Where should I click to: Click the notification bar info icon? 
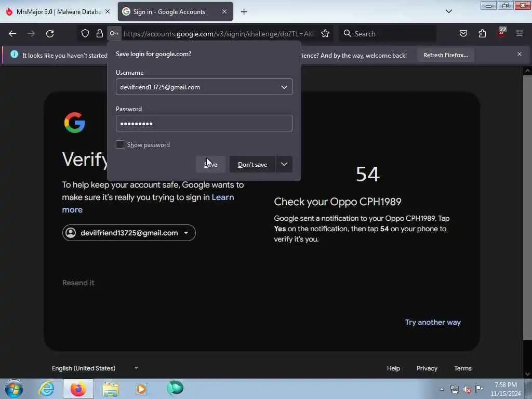(x=14, y=54)
